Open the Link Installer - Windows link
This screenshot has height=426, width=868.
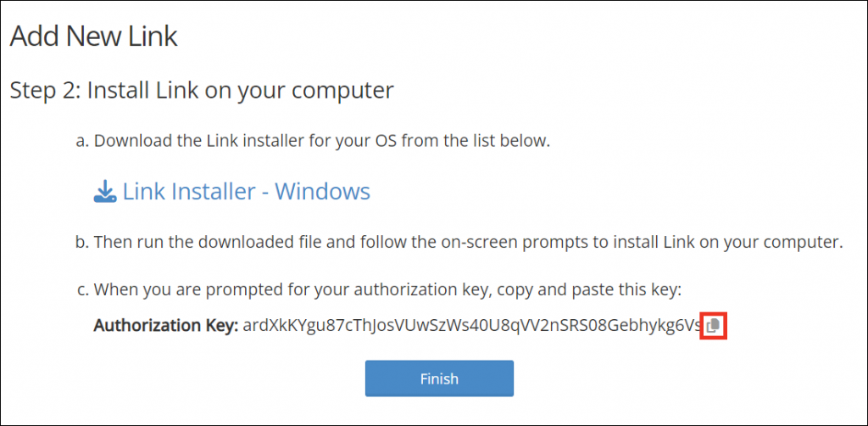coord(246,192)
